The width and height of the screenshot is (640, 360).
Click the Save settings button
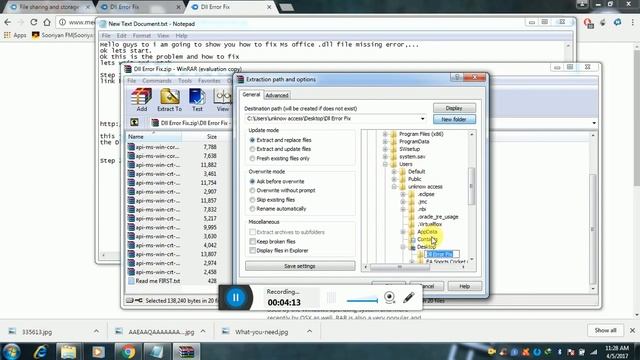[x=300, y=266]
